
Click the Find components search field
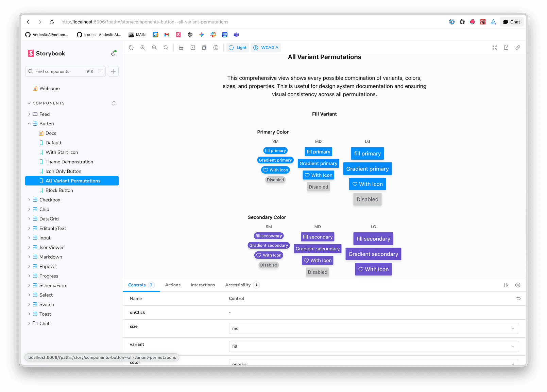[59, 71]
